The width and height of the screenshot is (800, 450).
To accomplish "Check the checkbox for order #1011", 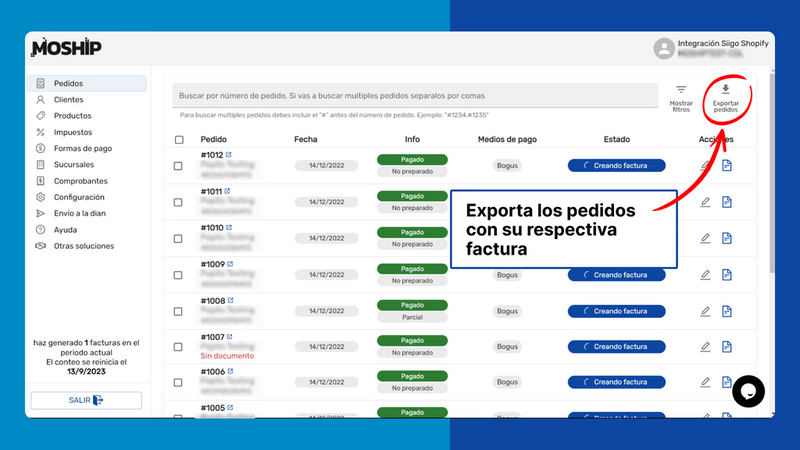I will [x=179, y=202].
